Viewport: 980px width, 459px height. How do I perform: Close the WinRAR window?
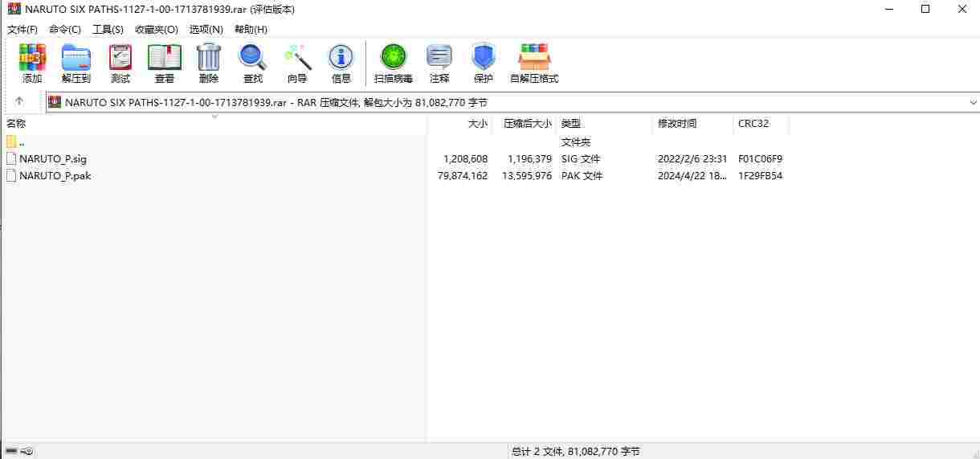[x=962, y=10]
